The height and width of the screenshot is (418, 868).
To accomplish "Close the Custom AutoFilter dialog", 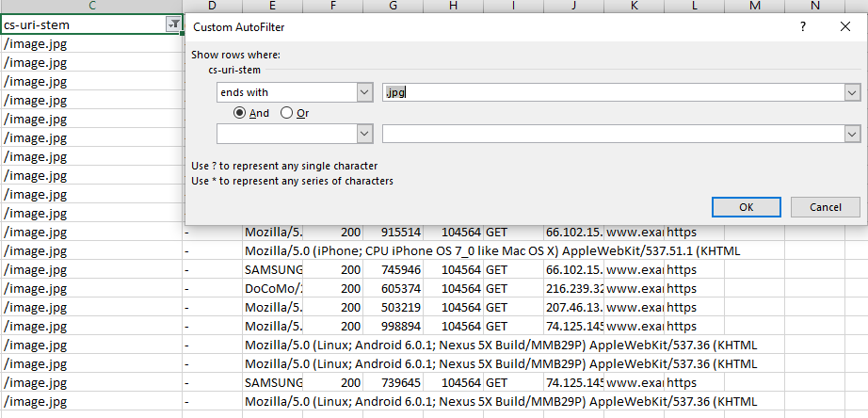I will tap(844, 27).
